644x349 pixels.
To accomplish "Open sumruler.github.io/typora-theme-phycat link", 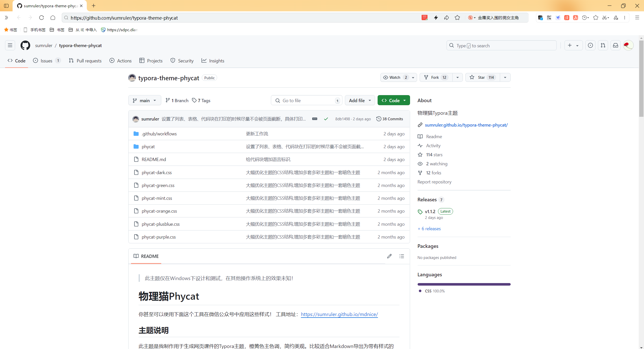I will click(x=466, y=125).
